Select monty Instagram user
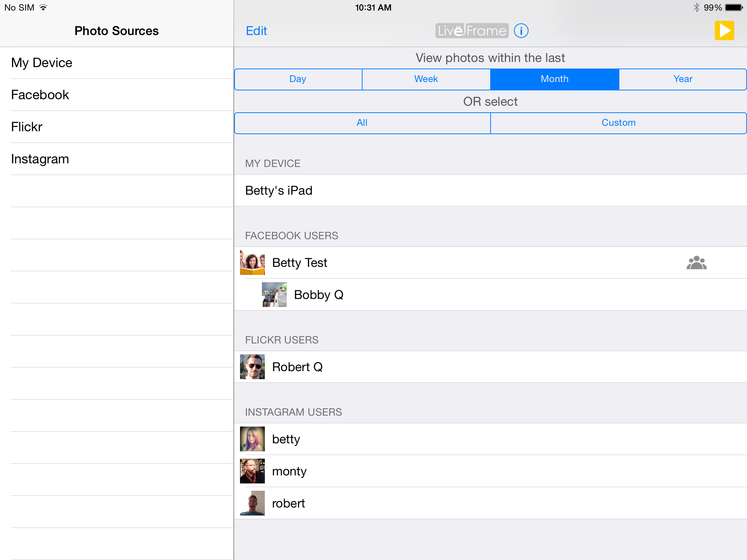 [491, 471]
